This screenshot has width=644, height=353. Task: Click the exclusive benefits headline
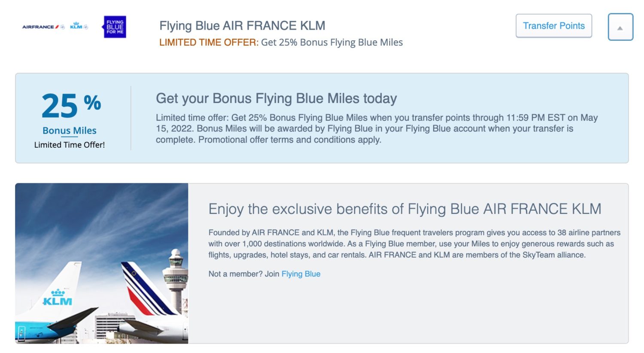406,209
